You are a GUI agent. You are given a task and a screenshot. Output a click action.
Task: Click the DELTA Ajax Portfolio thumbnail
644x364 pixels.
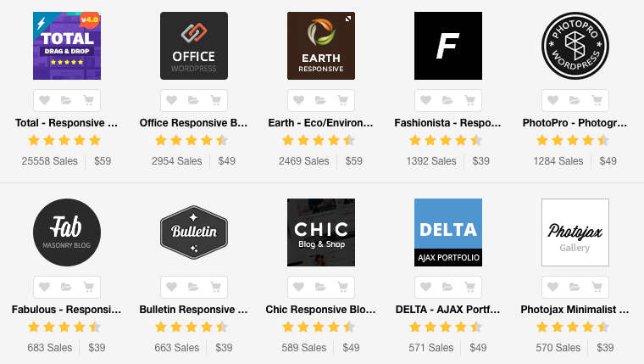point(448,232)
